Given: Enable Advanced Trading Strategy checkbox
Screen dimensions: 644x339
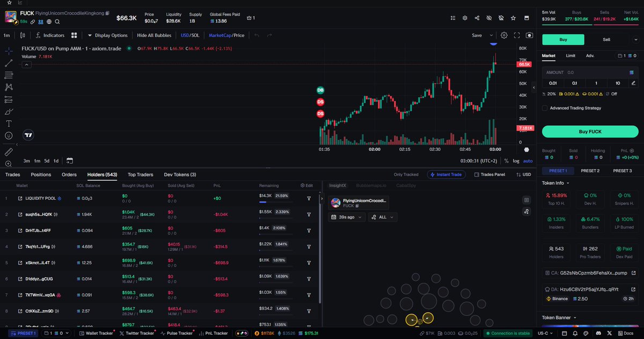Looking at the screenshot, I should [545, 108].
